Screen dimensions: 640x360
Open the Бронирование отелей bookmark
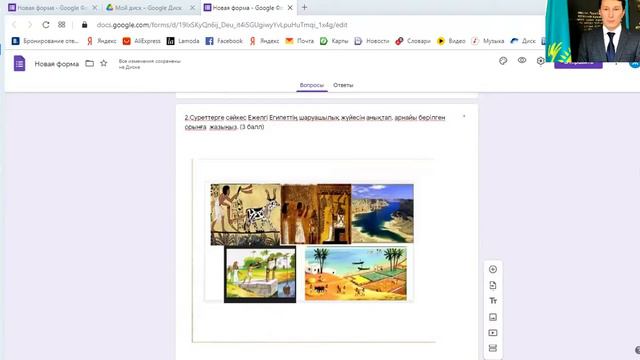coord(45,41)
